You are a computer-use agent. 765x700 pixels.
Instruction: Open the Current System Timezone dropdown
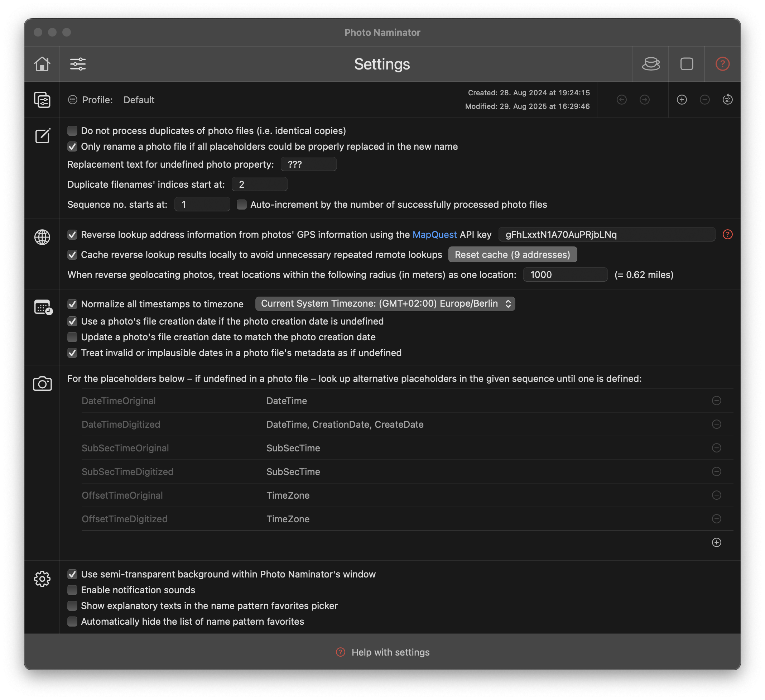385,303
